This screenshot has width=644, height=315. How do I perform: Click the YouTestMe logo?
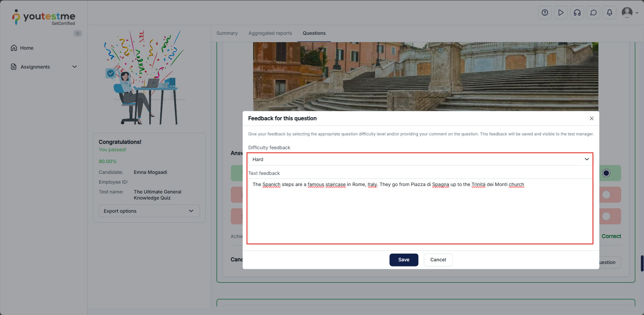click(44, 17)
